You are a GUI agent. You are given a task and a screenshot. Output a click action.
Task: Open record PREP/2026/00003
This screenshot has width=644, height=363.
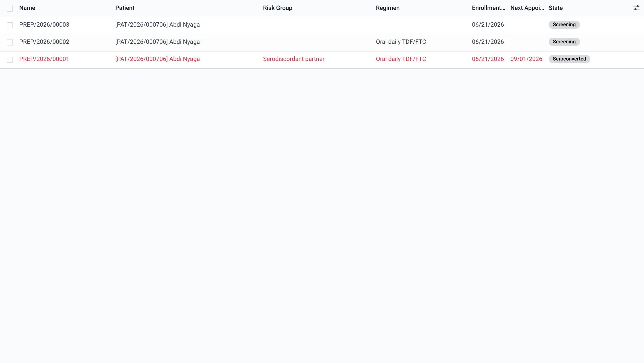[44, 25]
